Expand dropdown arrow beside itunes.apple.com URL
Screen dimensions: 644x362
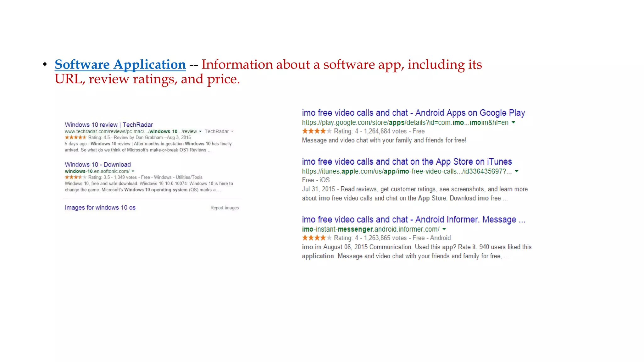tap(516, 172)
